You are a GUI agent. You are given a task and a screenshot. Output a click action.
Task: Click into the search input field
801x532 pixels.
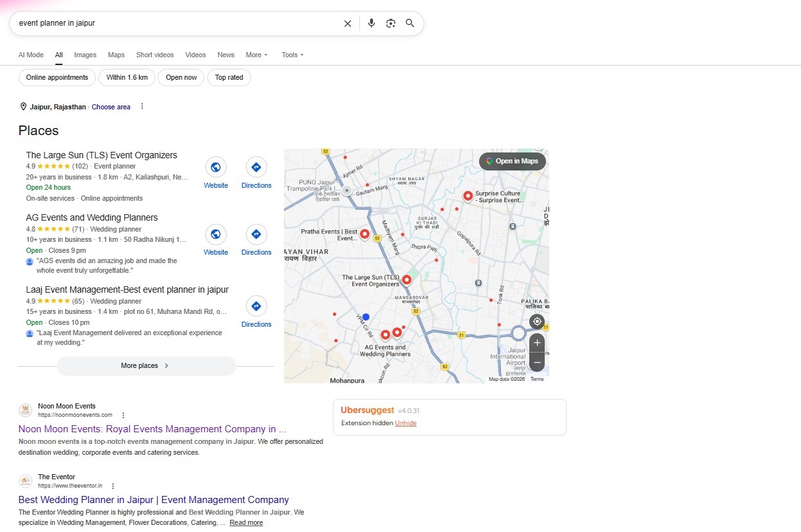coord(177,23)
